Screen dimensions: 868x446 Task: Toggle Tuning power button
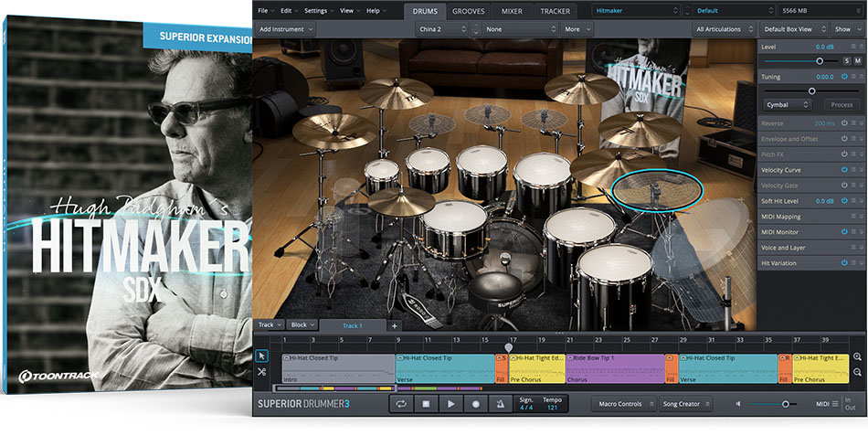pyautogui.click(x=844, y=77)
